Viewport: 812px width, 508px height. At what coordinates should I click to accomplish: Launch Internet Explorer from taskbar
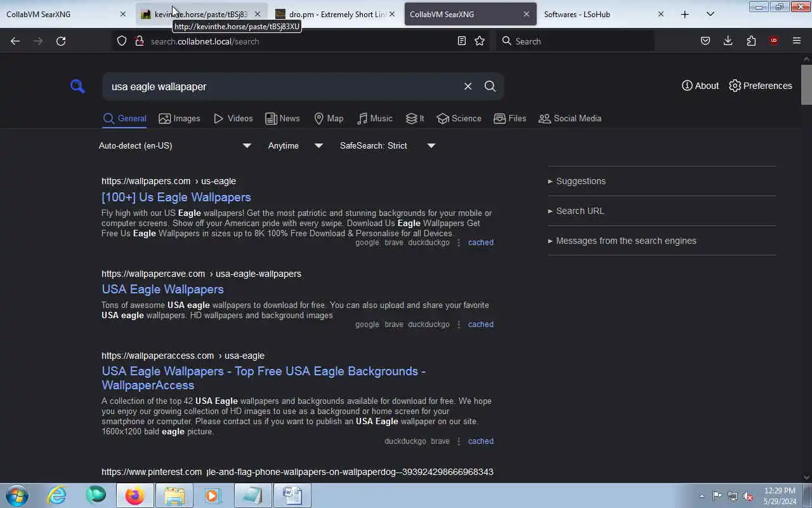point(57,495)
